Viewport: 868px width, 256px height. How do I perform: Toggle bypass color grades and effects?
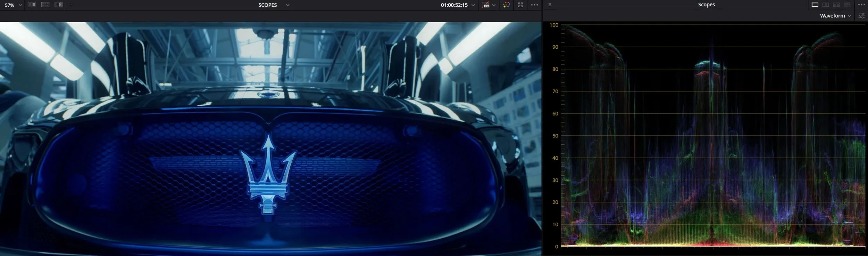pyautogui.click(x=507, y=5)
